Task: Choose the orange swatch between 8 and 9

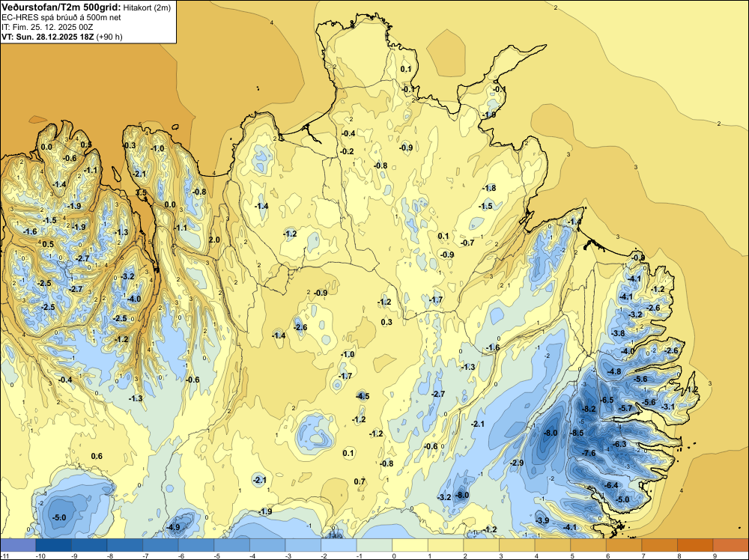Action: 696,545
